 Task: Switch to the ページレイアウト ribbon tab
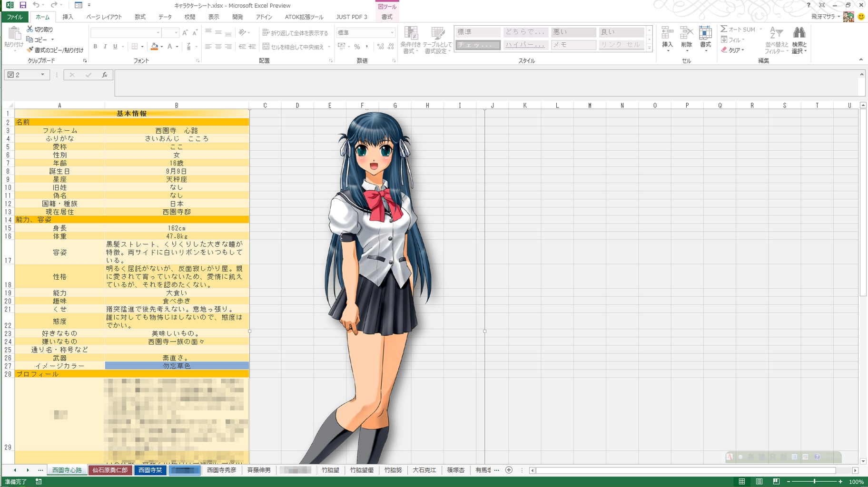[104, 17]
